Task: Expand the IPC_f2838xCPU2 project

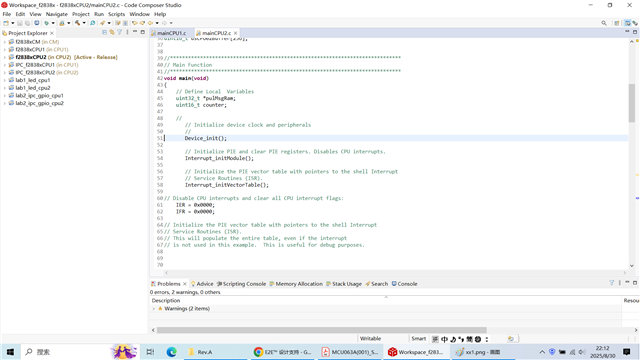Action: pyautogui.click(x=4, y=73)
